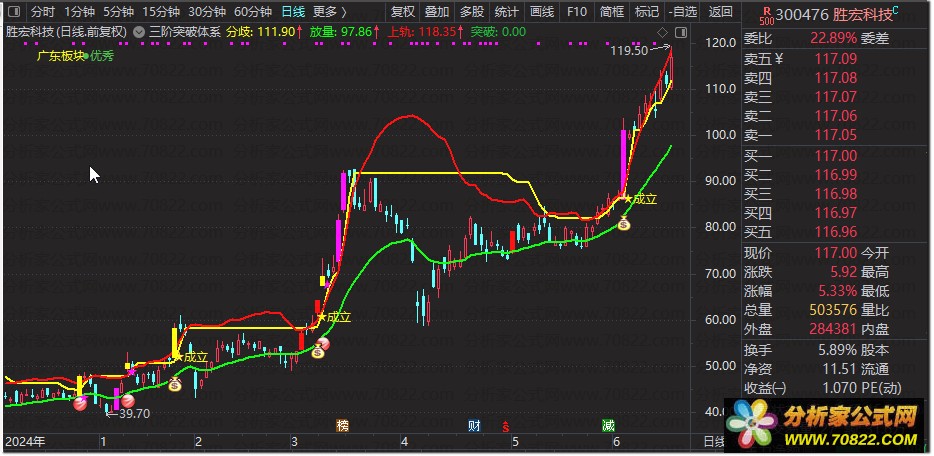
Task: Click the money-bag signal below the first 成立 label
Action: (175, 385)
